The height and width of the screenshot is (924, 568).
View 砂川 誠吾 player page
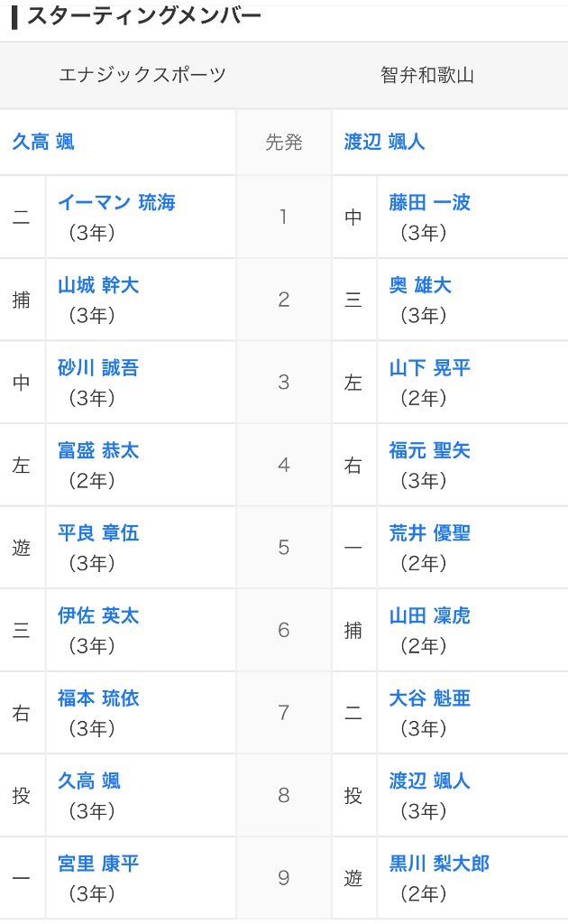coord(98,368)
